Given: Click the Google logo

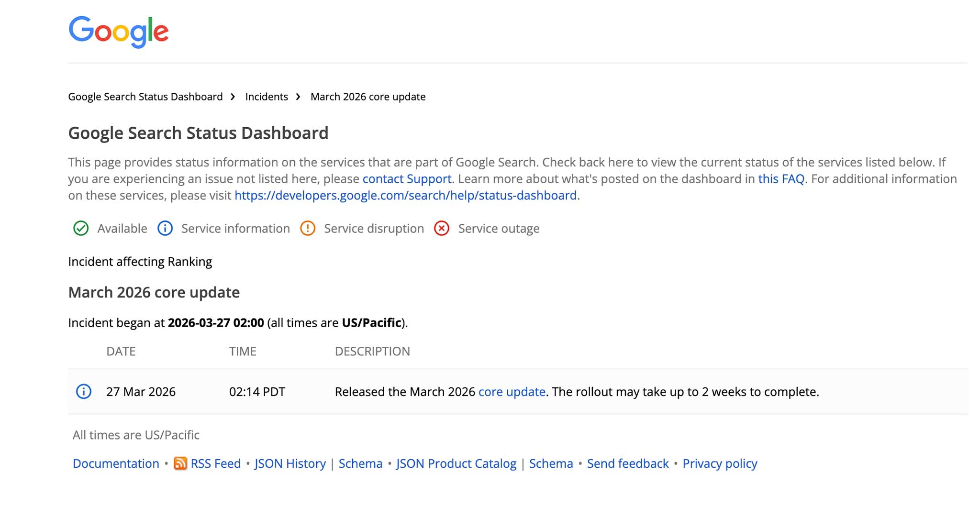Looking at the screenshot, I should click(x=119, y=32).
